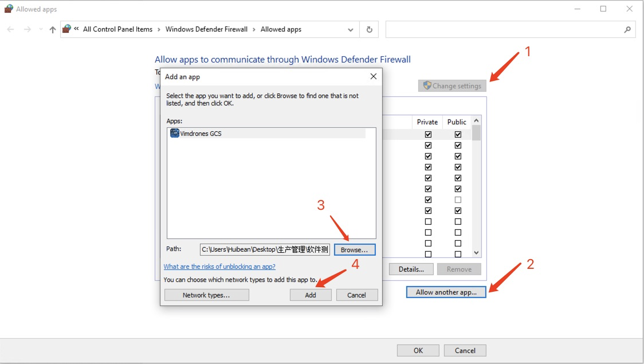Minimize the Allowed apps window
Image resolution: width=644 pixels, height=364 pixels.
pyautogui.click(x=578, y=9)
